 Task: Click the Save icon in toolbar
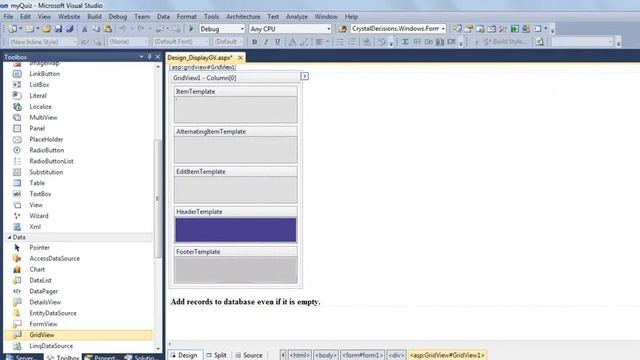[58, 29]
